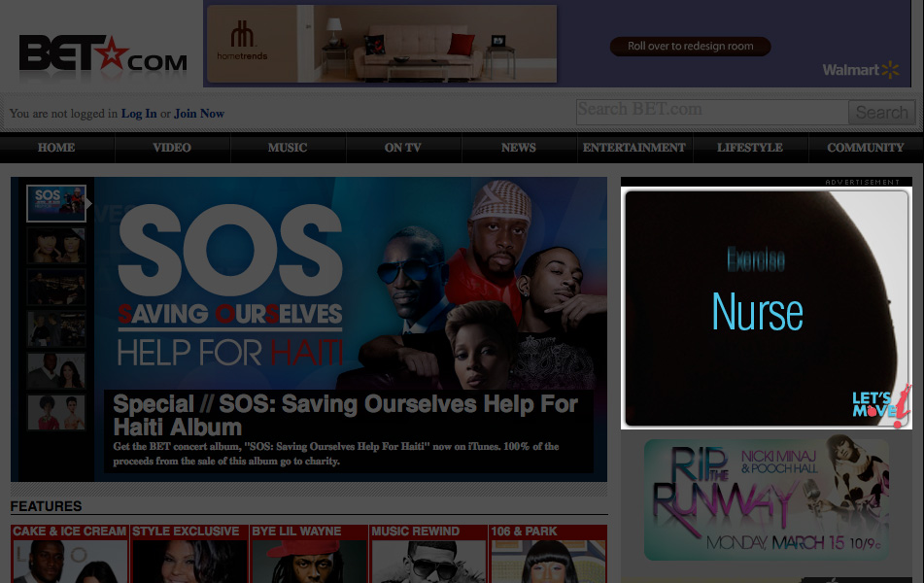924x583 pixels.
Task: Select the SOS thumbnail in carousel
Action: 56,203
